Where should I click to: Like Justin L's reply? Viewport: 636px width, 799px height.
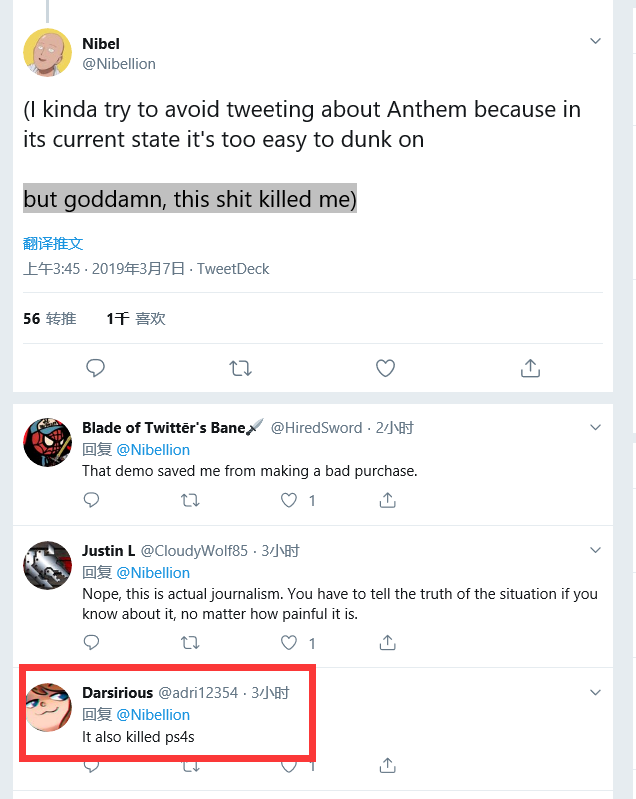point(289,642)
